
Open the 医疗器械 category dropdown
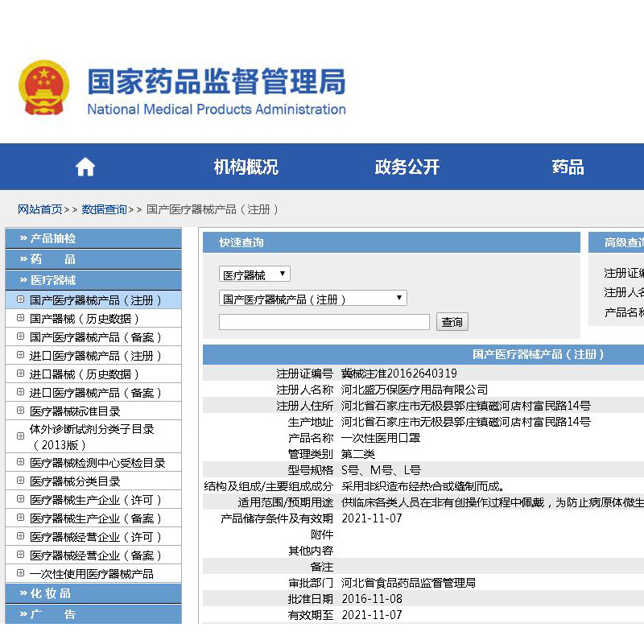(254, 275)
